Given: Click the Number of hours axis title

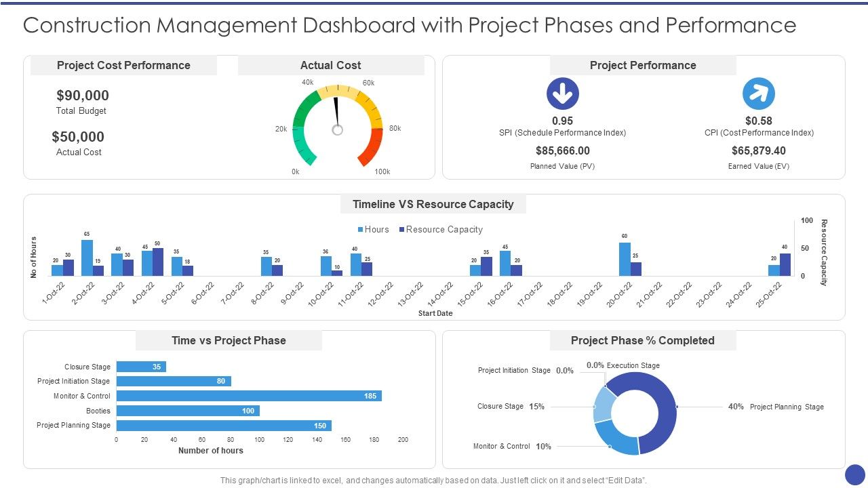Looking at the screenshot, I should click(x=211, y=450).
